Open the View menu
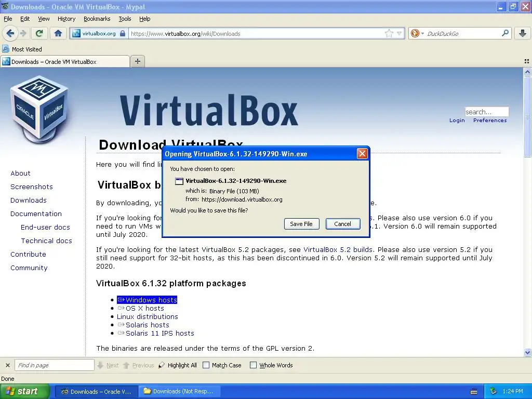532x399 pixels. (44, 19)
